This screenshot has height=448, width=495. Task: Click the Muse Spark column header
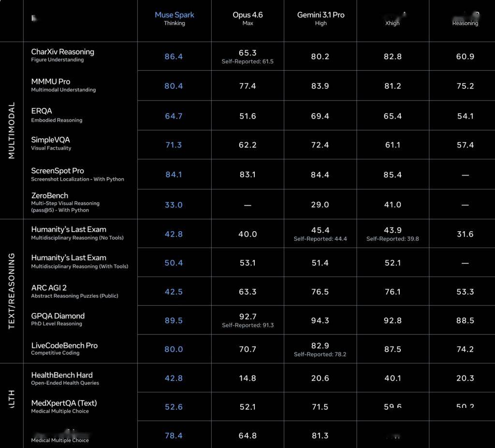pyautogui.click(x=174, y=15)
